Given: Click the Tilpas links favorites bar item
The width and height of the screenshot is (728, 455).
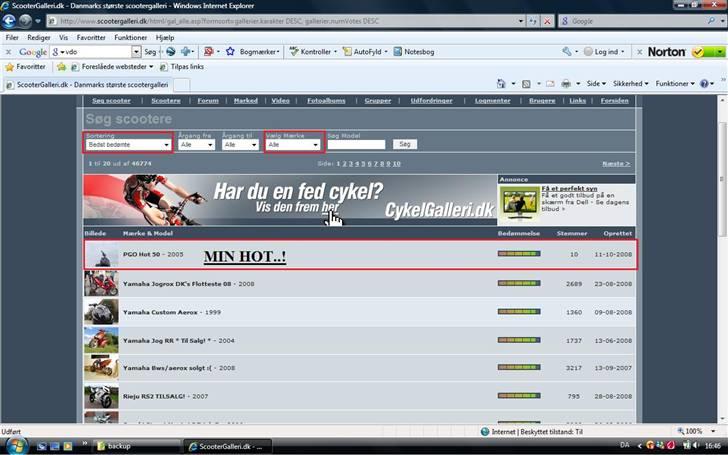Looking at the screenshot, I should 182,67.
